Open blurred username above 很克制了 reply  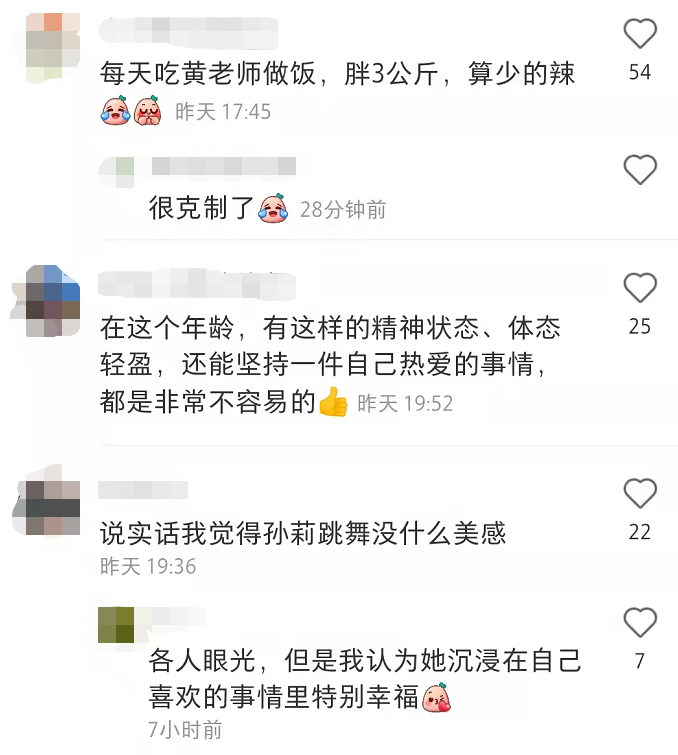(224, 167)
